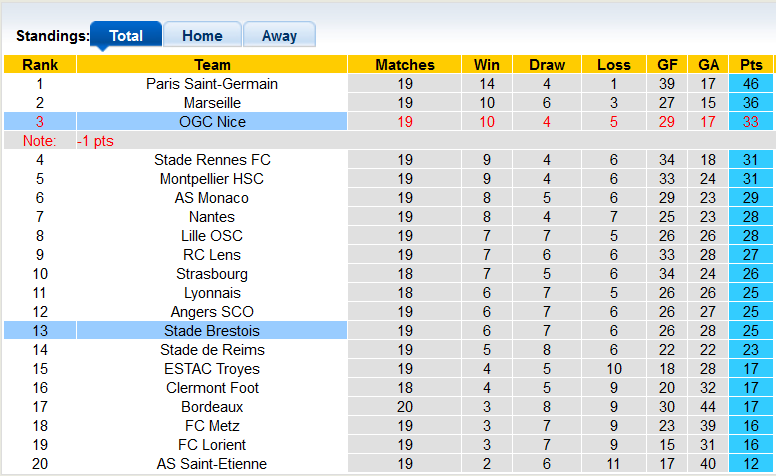The height and width of the screenshot is (476, 776).
Task: Select Bordeaux in the standings
Action: [212, 407]
